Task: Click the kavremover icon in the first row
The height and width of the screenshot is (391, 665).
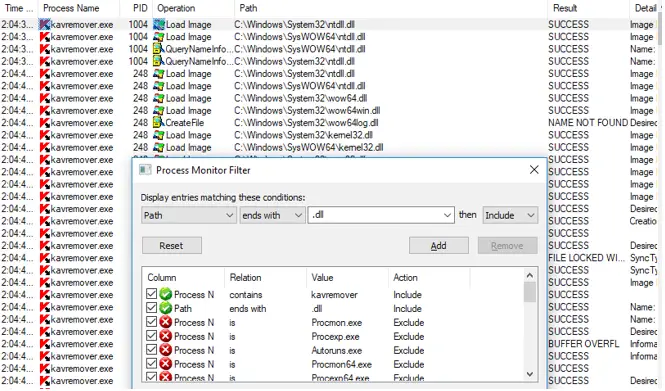Action: click(45, 25)
